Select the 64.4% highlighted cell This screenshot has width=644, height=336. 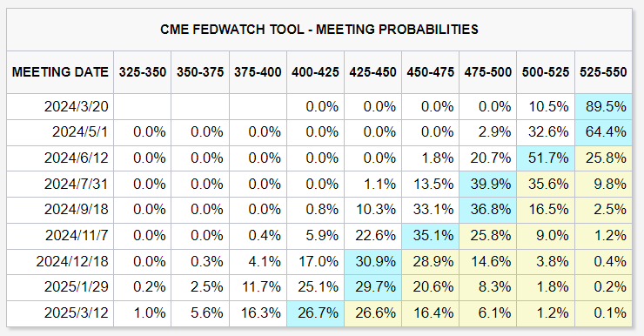603,132
